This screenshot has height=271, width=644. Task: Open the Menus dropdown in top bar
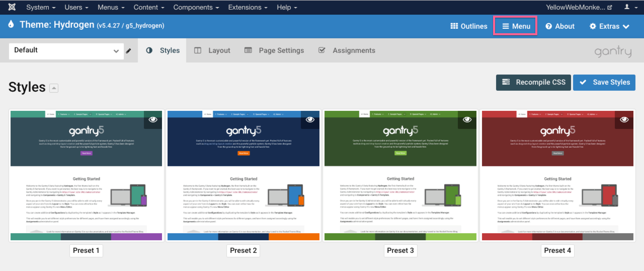111,7
